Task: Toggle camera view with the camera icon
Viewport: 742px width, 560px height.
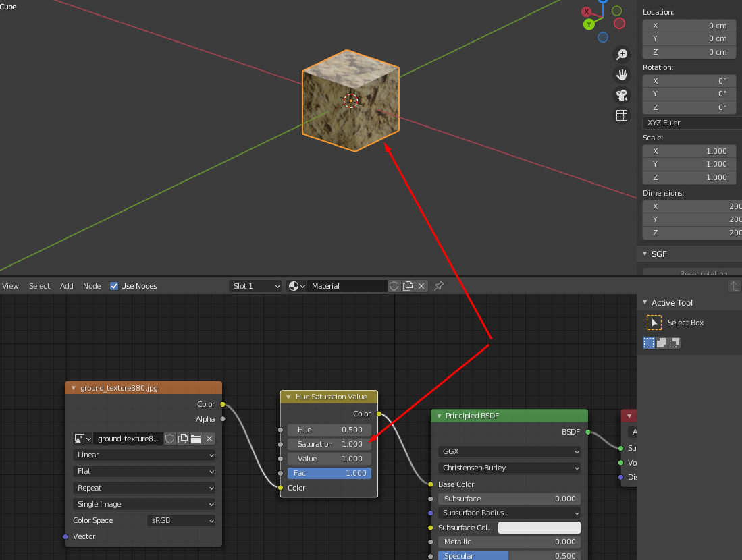Action: coord(622,95)
